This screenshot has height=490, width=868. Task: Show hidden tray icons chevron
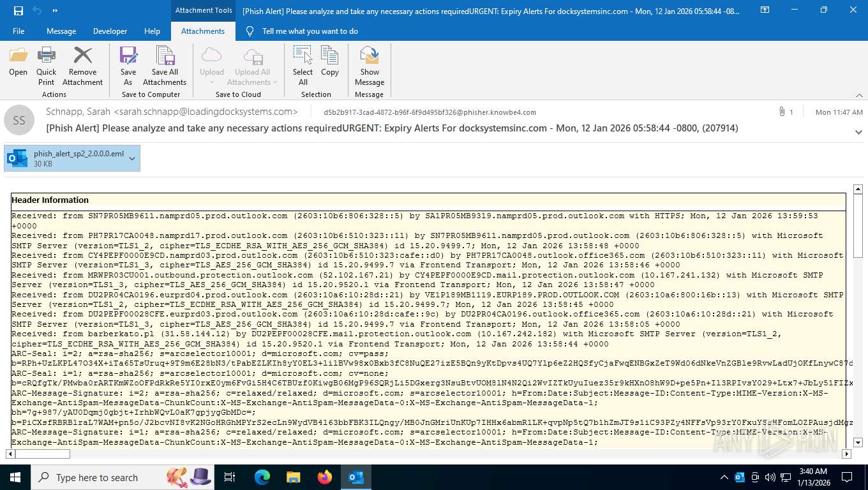724,477
